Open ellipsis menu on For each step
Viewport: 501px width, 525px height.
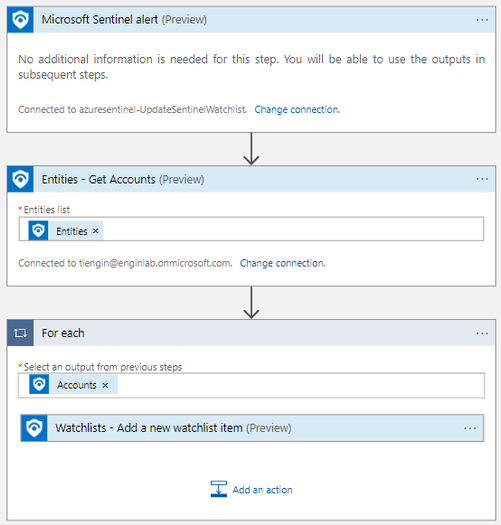[482, 333]
